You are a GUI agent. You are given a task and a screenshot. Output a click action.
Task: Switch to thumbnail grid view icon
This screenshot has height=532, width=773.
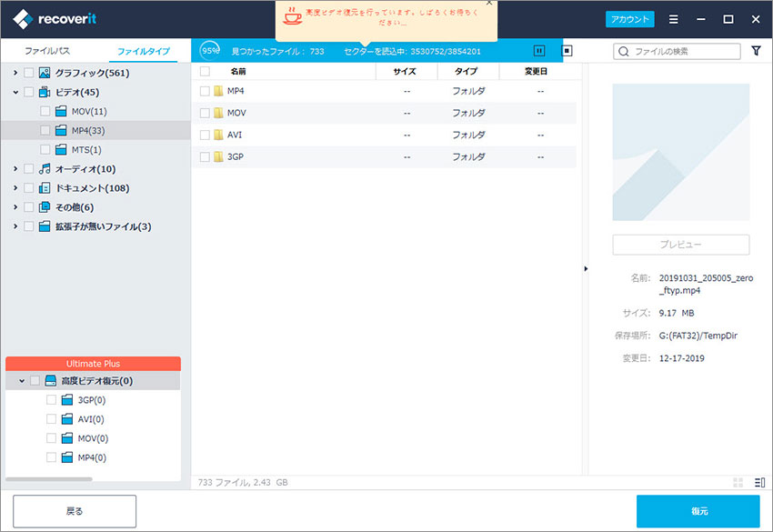tap(738, 482)
